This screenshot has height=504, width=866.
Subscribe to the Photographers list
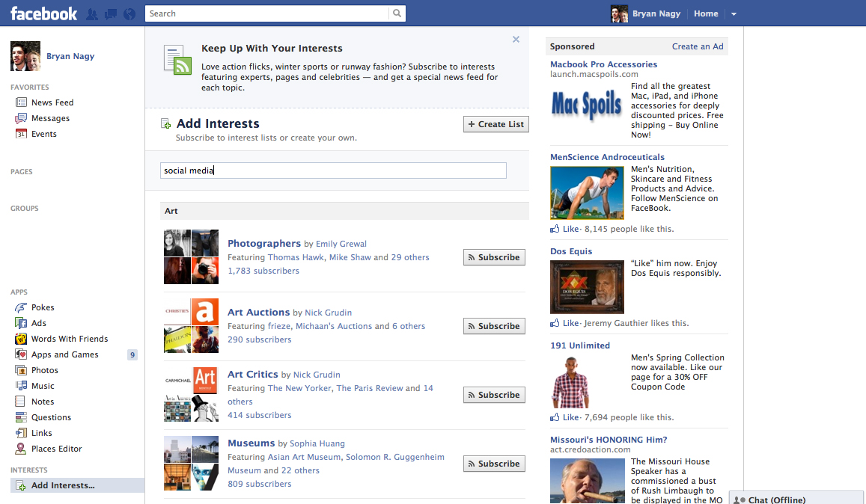click(494, 257)
